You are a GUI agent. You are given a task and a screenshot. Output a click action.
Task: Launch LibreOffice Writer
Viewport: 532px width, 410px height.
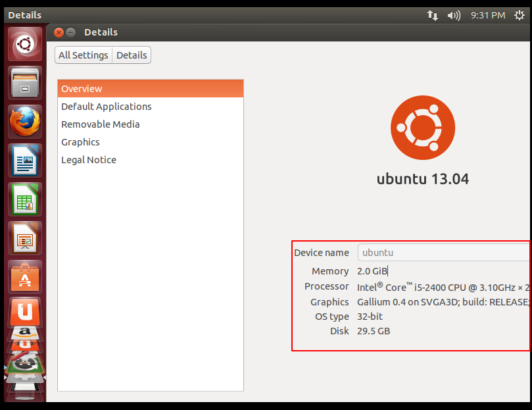pyautogui.click(x=25, y=161)
